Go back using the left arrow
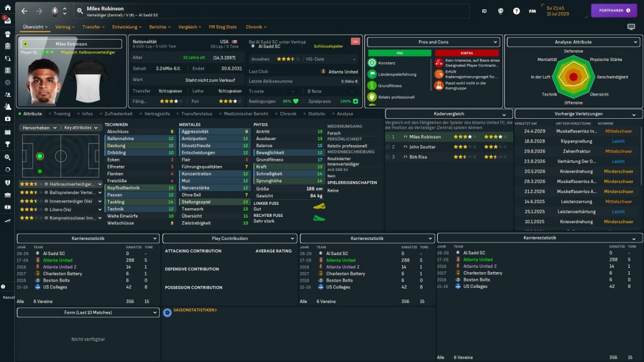Viewport: 644px width, 362px height. pyautogui.click(x=25, y=11)
